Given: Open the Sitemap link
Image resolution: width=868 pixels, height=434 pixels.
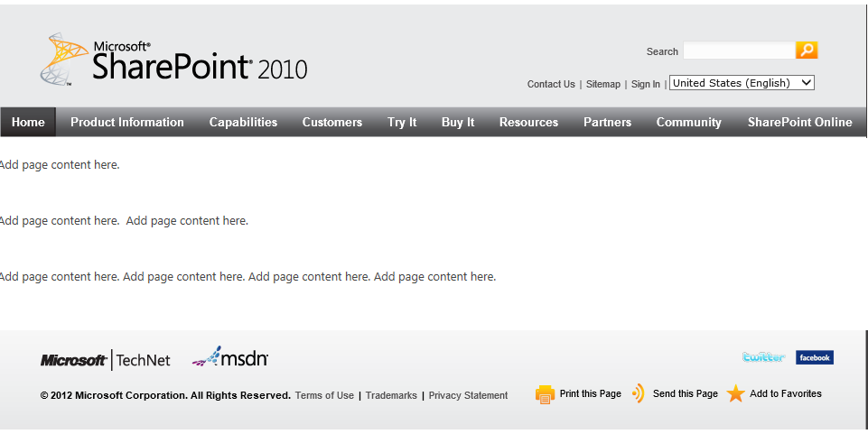Looking at the screenshot, I should (602, 84).
